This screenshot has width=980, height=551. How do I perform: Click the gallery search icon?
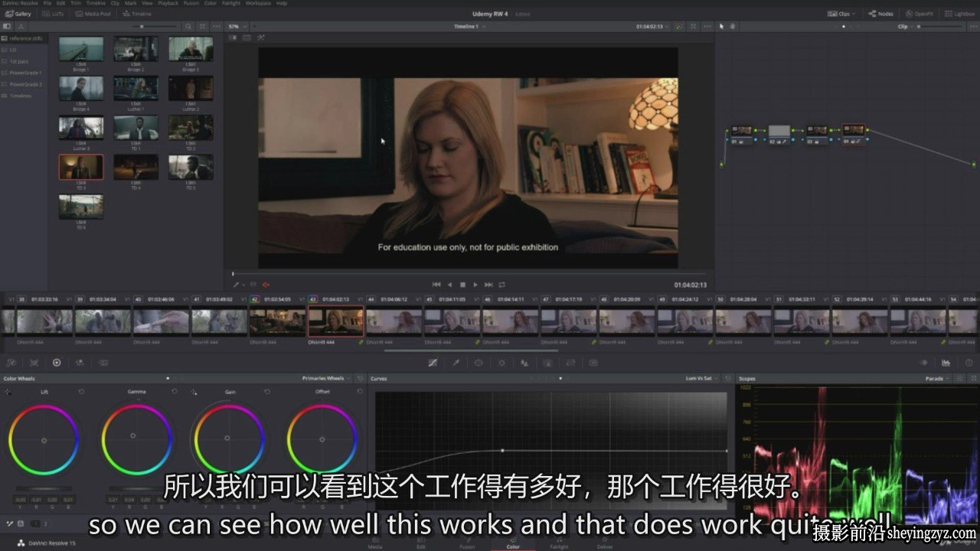point(188,26)
